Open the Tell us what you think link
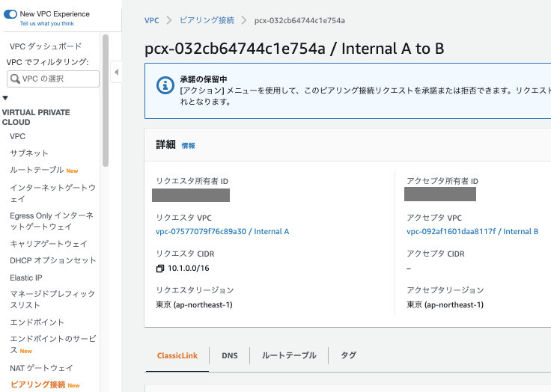This screenshot has height=392, width=551. [x=46, y=23]
